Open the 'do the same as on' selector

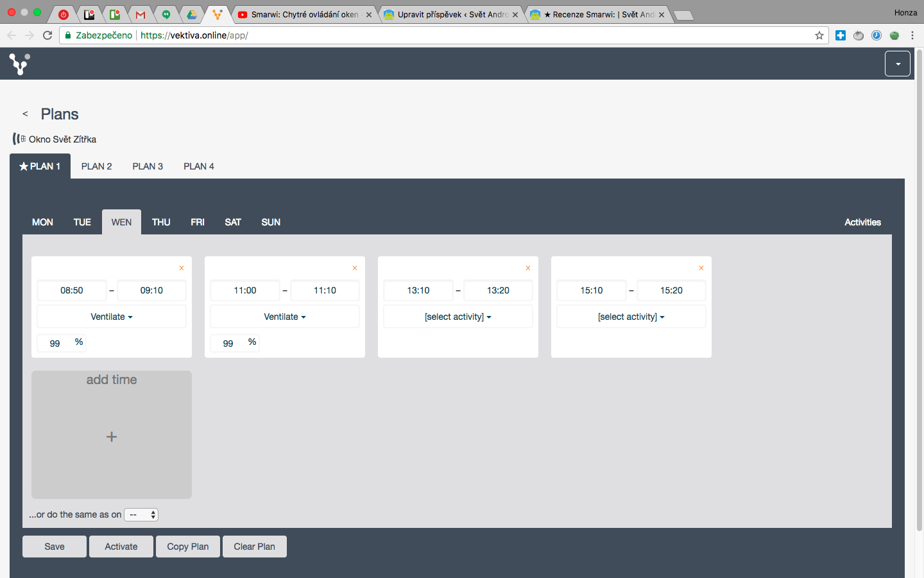click(x=141, y=514)
